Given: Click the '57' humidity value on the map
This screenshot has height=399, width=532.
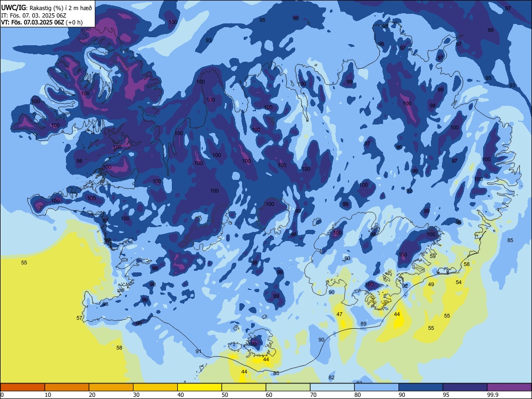Looking at the screenshot, I should pyautogui.click(x=79, y=318).
